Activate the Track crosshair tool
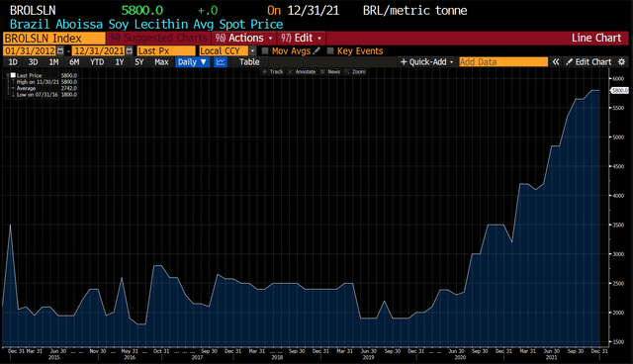 pos(273,72)
